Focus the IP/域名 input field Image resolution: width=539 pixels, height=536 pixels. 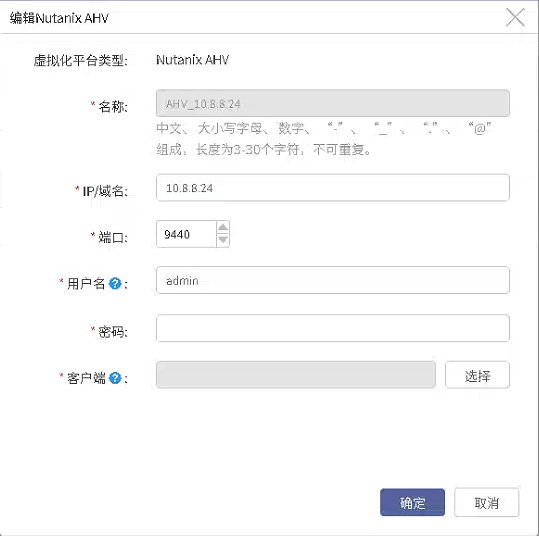[x=332, y=188]
